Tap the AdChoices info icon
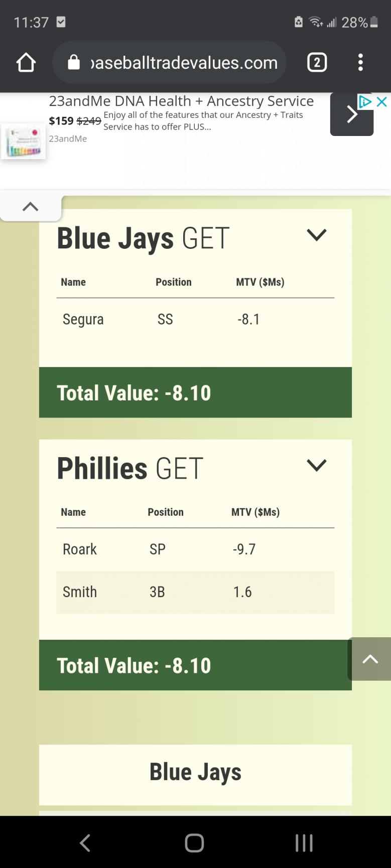 coord(365,102)
